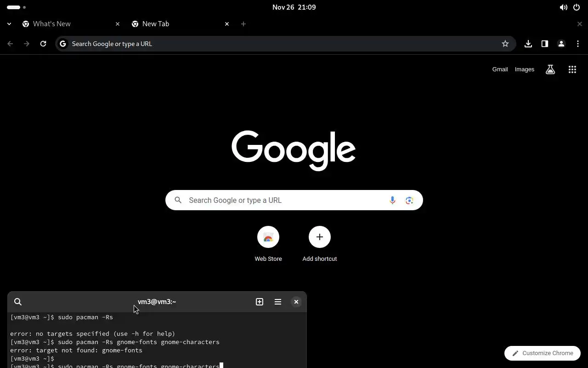Search by image with Google Lens
Screen dimensions: 588x368
point(409,200)
